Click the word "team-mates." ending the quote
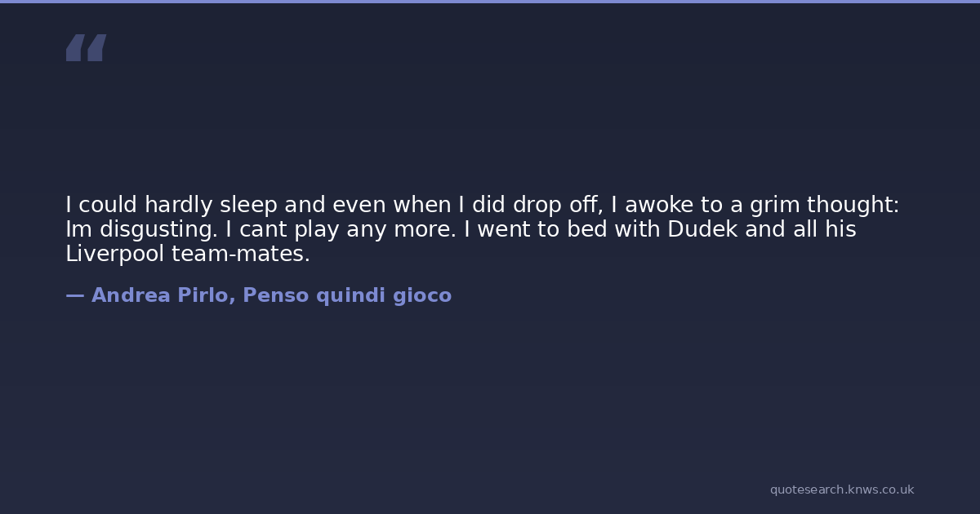 coord(241,254)
